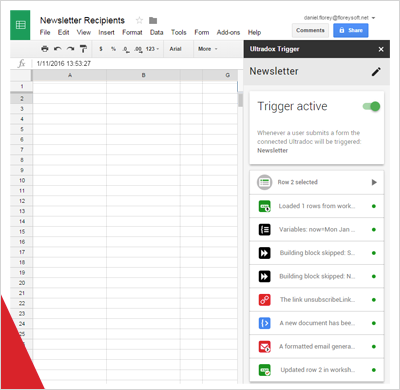Image resolution: width=400 pixels, height=390 pixels.
Task: Click the skipped block icon ending N...
Action: point(265,276)
